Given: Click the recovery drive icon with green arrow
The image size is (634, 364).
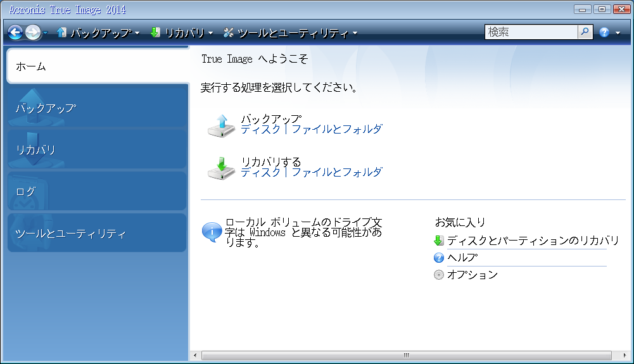Looking at the screenshot, I should pyautogui.click(x=220, y=168).
